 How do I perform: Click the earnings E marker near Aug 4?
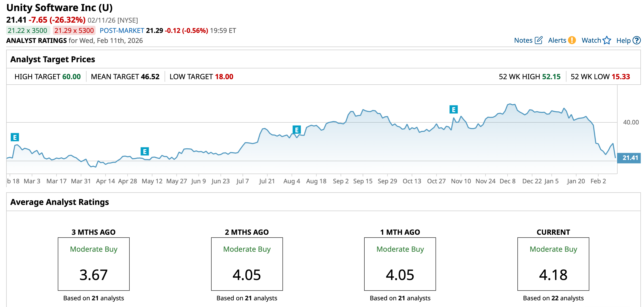pos(297,130)
